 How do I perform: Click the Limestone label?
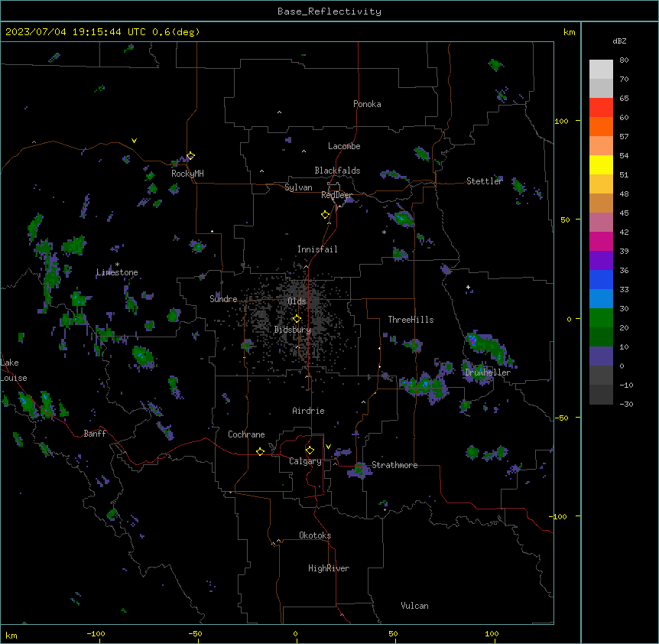point(117,272)
